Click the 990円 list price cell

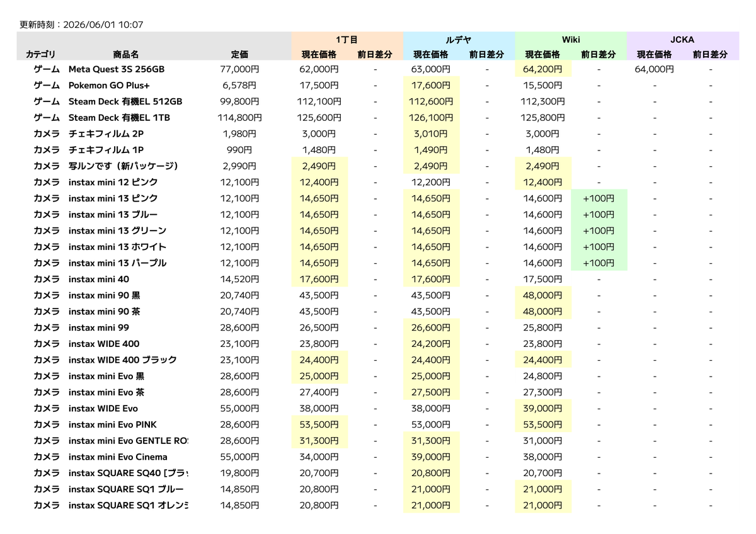(x=239, y=150)
